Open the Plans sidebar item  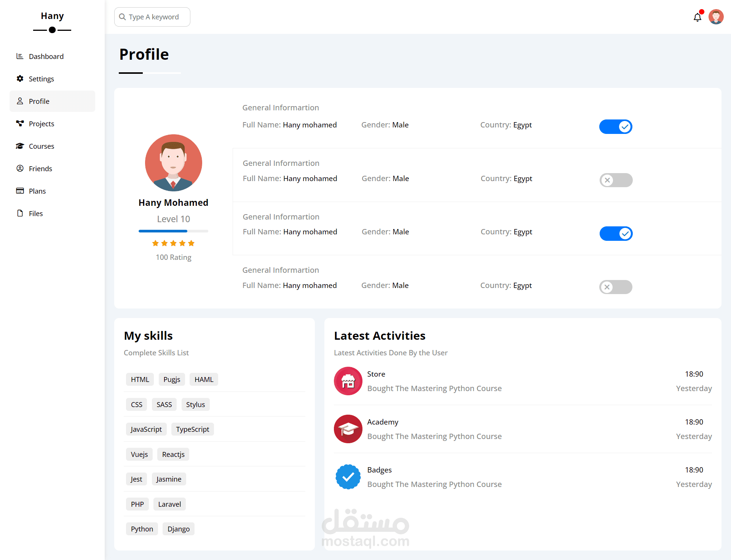[x=37, y=191]
